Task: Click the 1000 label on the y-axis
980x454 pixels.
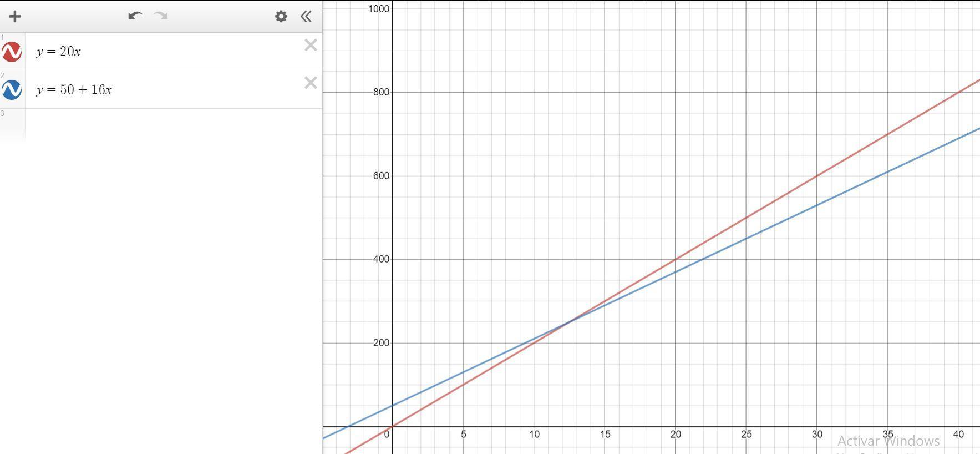Action: 379,9
